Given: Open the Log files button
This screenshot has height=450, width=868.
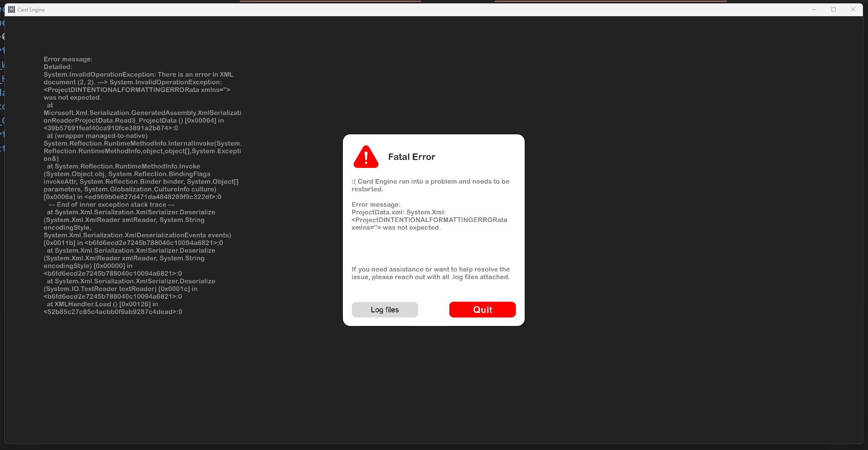Looking at the screenshot, I should pos(385,310).
